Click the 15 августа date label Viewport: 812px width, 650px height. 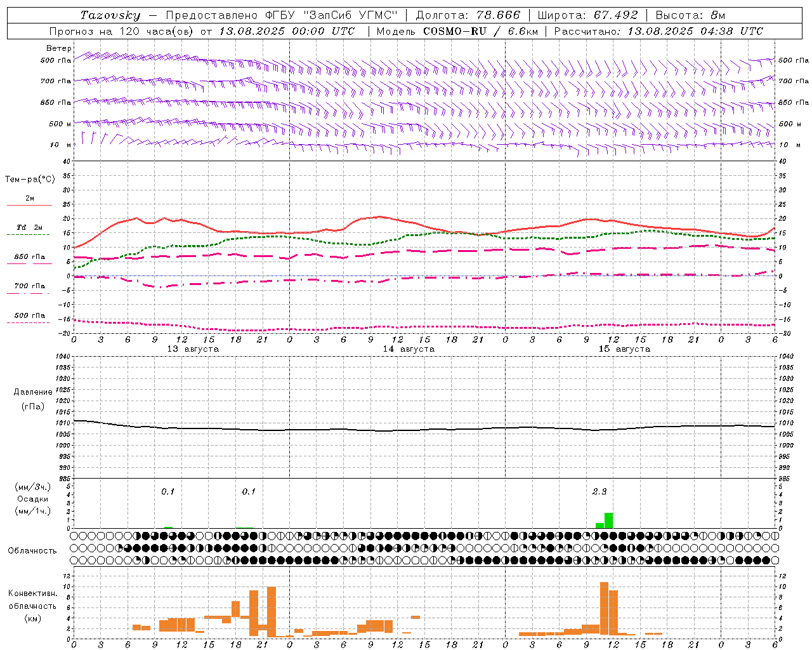click(x=624, y=349)
